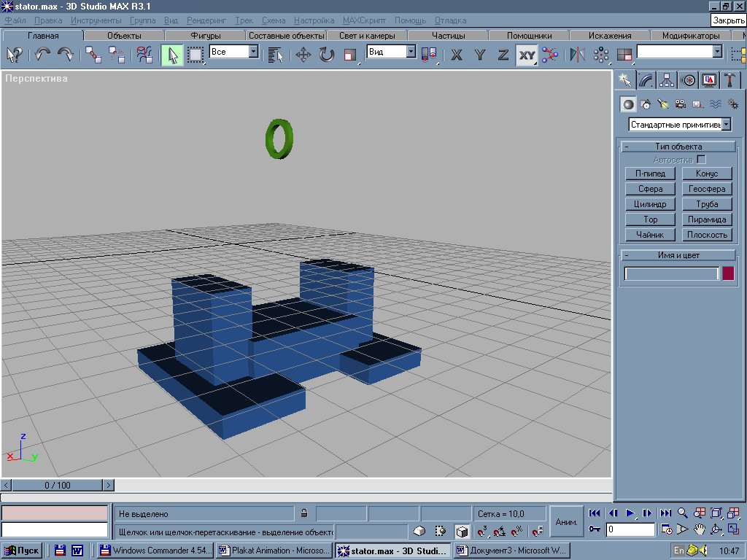
Task: Open Стандартные примитивы category dropdown
Action: [726, 124]
